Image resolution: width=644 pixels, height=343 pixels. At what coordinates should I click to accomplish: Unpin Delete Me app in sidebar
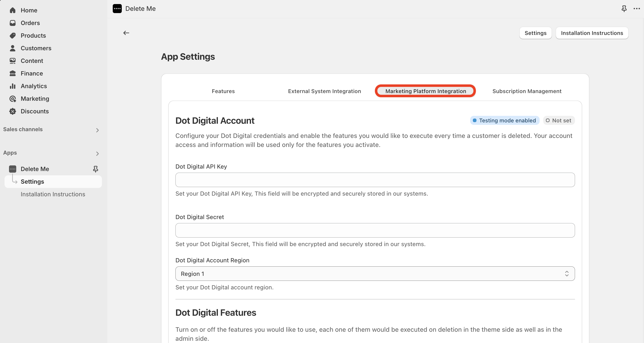[x=96, y=169]
